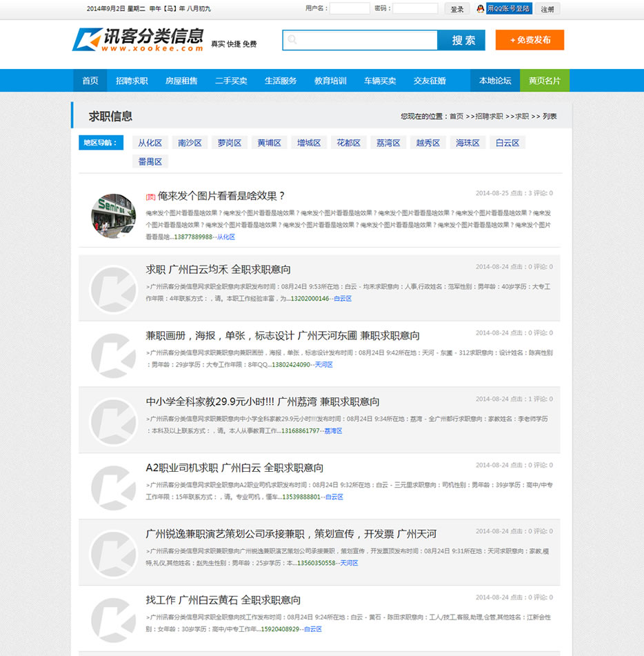This screenshot has width=644, height=656.
Task: Click 白云区 link after phone 13539888801
Action: (334, 497)
